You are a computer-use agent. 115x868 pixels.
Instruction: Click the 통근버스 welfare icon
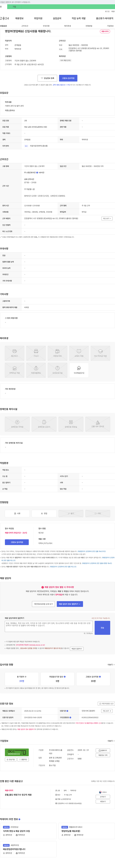pos(14,353)
